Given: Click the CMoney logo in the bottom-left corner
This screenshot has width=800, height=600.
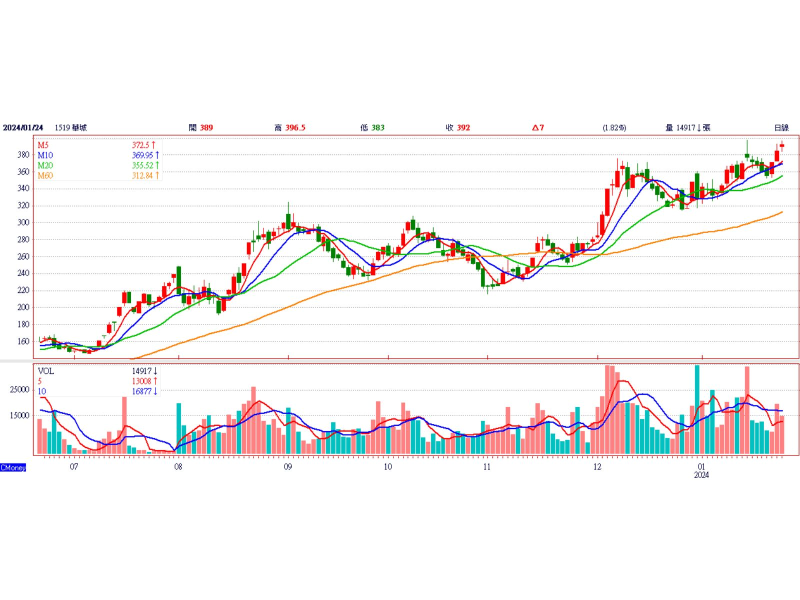Looking at the screenshot, I should pyautogui.click(x=13, y=467).
